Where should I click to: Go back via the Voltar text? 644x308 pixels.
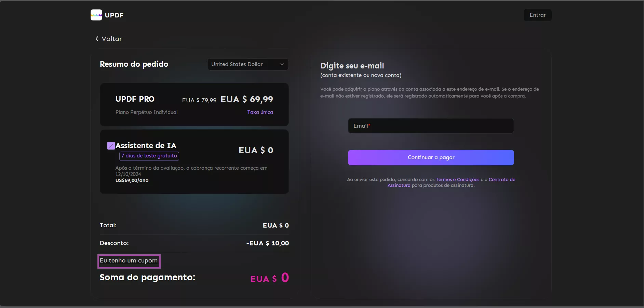pyautogui.click(x=112, y=39)
